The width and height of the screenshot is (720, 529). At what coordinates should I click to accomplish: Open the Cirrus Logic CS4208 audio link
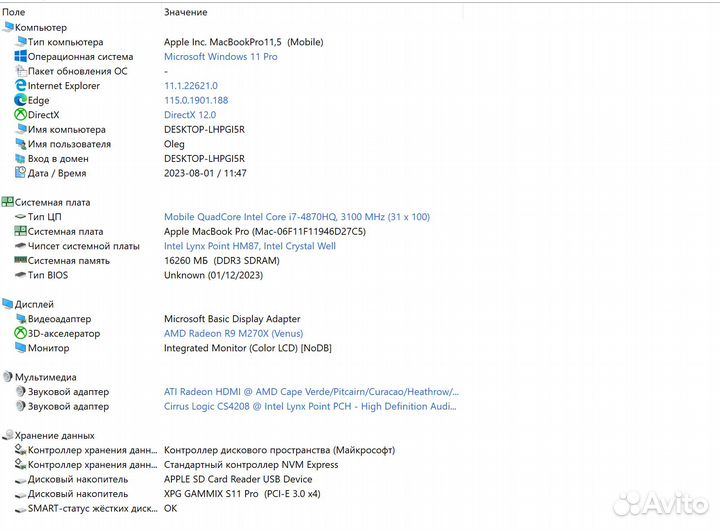[x=310, y=406]
